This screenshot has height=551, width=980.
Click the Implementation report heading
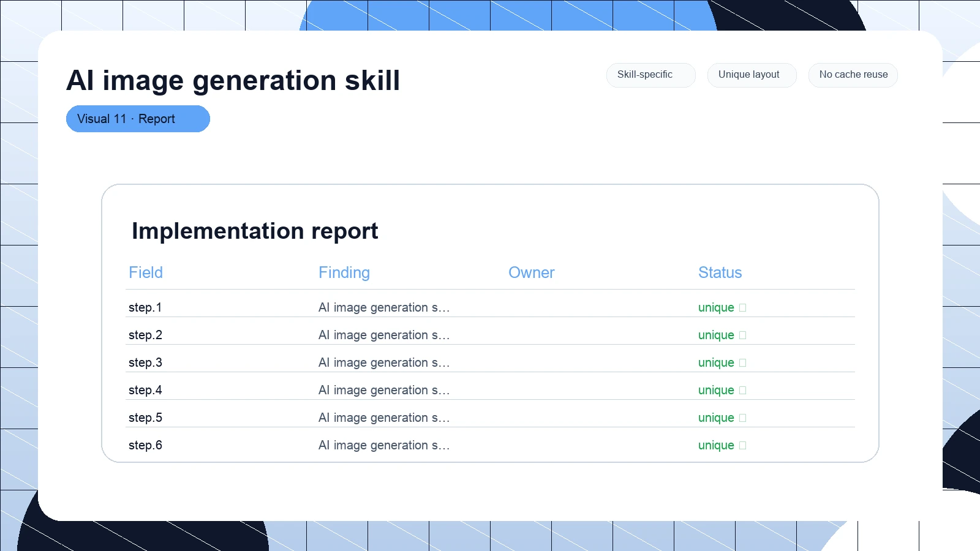(255, 231)
